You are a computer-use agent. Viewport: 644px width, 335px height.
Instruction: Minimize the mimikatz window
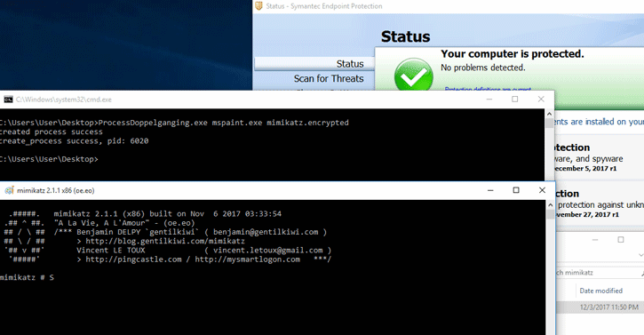click(490, 190)
